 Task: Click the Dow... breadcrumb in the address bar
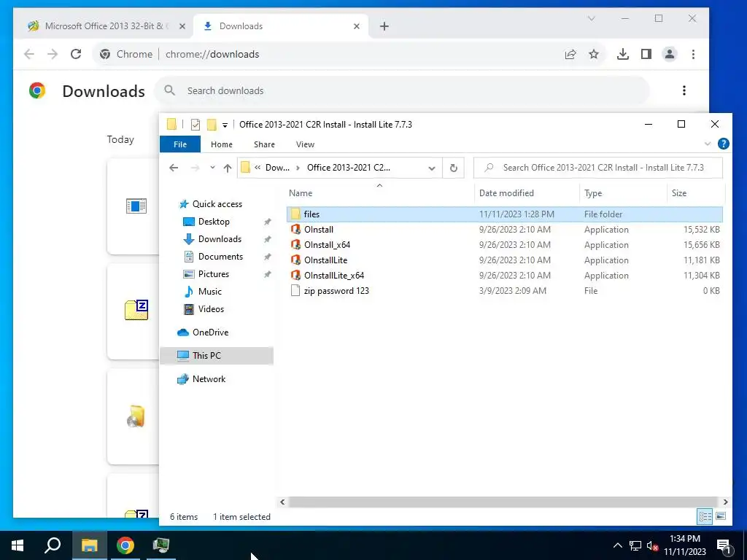pyautogui.click(x=277, y=168)
